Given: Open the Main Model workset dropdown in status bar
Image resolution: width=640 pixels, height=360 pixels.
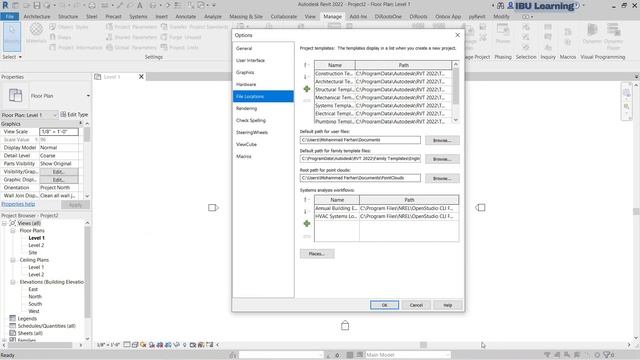Looking at the screenshot, I should tap(408, 355).
